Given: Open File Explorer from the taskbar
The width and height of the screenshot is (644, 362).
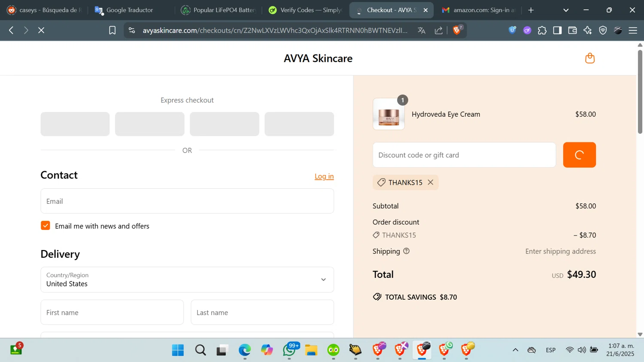Looking at the screenshot, I should pos(311,350).
